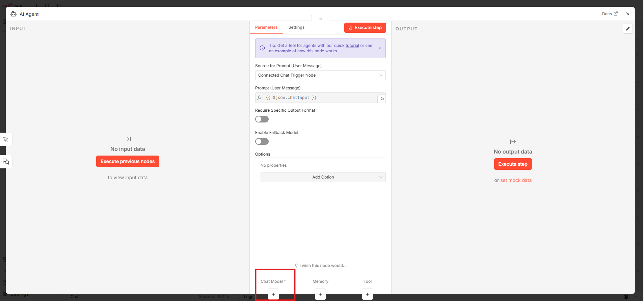Open the Add Option dropdown
This screenshot has height=301, width=644.
(323, 177)
